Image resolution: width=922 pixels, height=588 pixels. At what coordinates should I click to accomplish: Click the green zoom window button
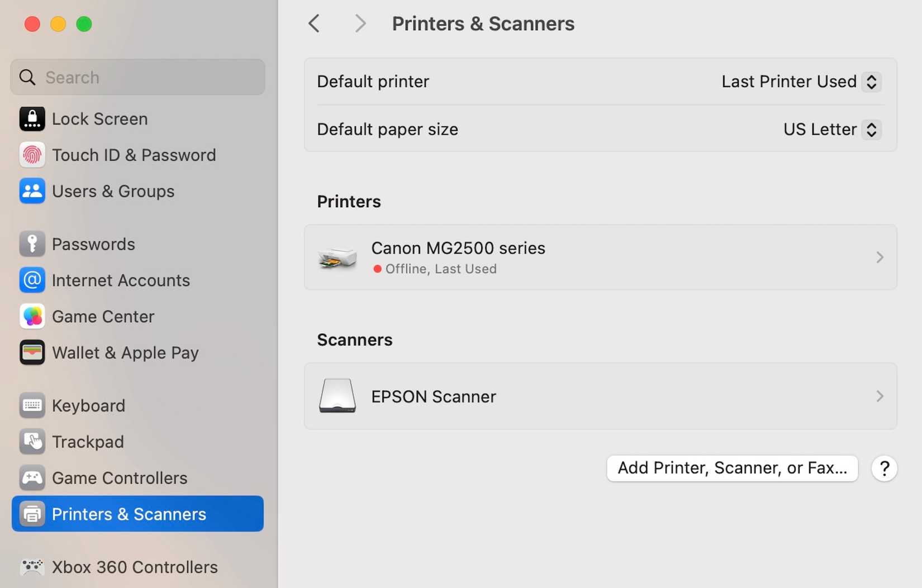pos(84,24)
